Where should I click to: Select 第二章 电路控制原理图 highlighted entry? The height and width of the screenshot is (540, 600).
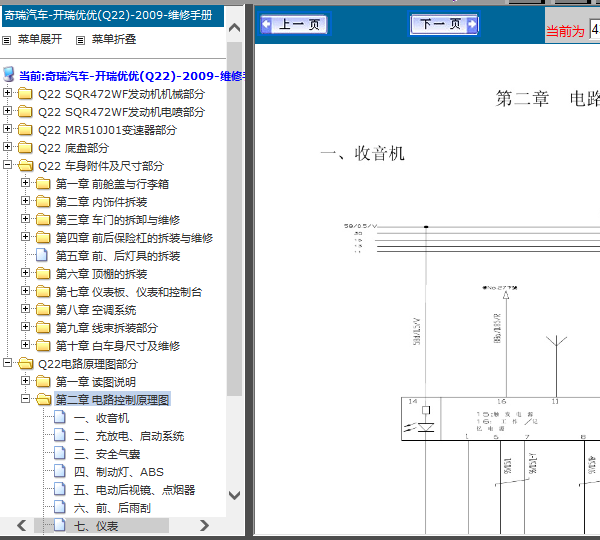coord(112,400)
